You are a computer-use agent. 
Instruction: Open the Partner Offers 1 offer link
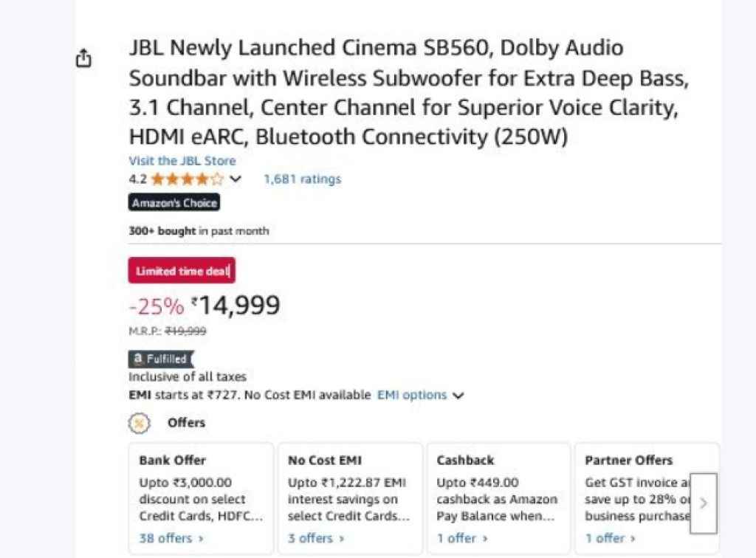coord(605,538)
